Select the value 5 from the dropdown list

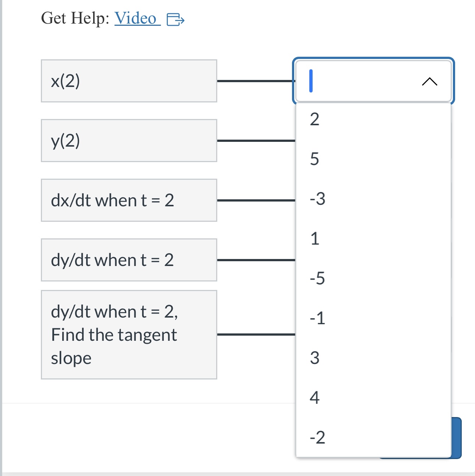[315, 159]
